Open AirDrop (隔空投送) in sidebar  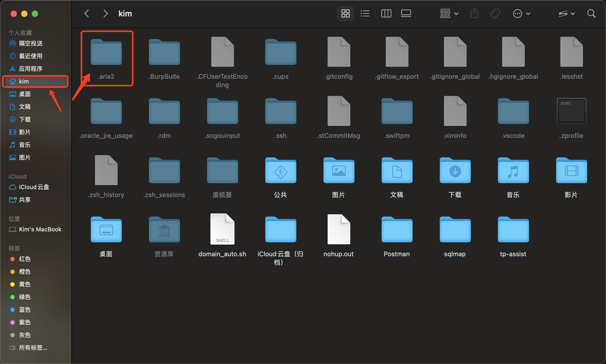click(31, 43)
